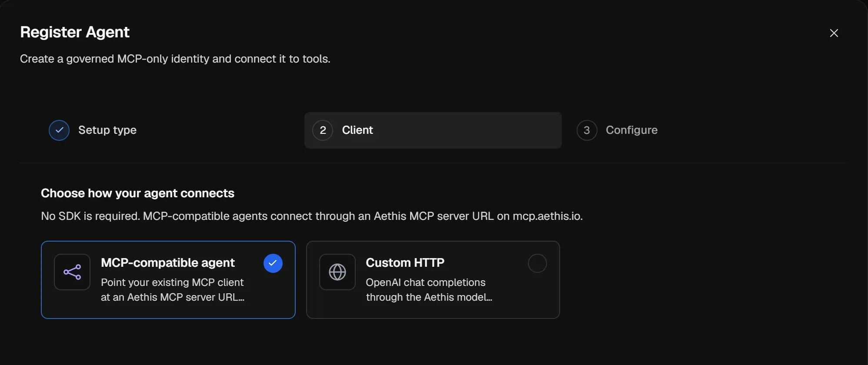
Task: Click the MCP-compatible agent share-nodes icon
Action: coord(72,272)
